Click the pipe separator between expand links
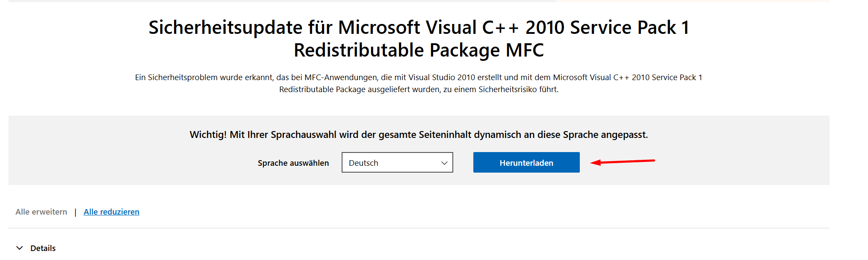The width and height of the screenshot is (868, 260). 75,212
